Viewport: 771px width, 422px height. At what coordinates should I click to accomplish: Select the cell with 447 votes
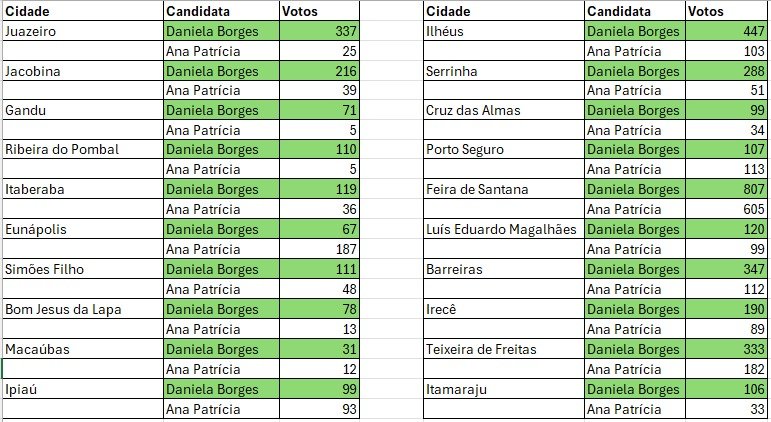[x=726, y=31]
